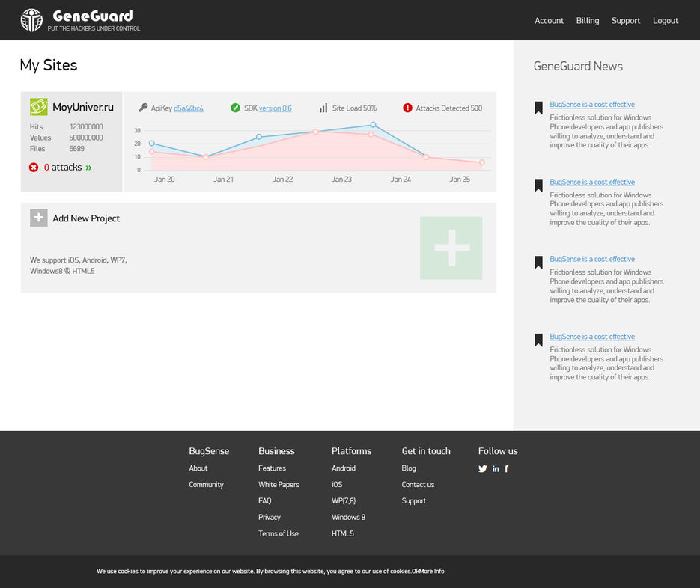Screen dimensions: 700x588
Task: Click the Hits value 123000000
Action: pos(86,126)
